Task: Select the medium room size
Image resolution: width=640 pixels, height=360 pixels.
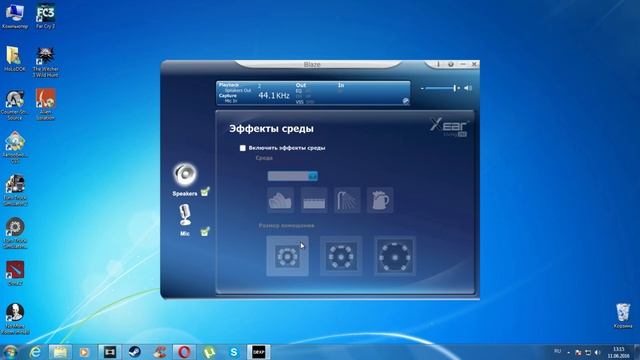Action: click(x=341, y=256)
